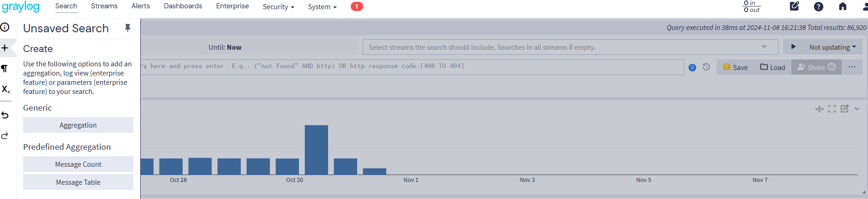Go to the home start page icon

pos(843,6)
